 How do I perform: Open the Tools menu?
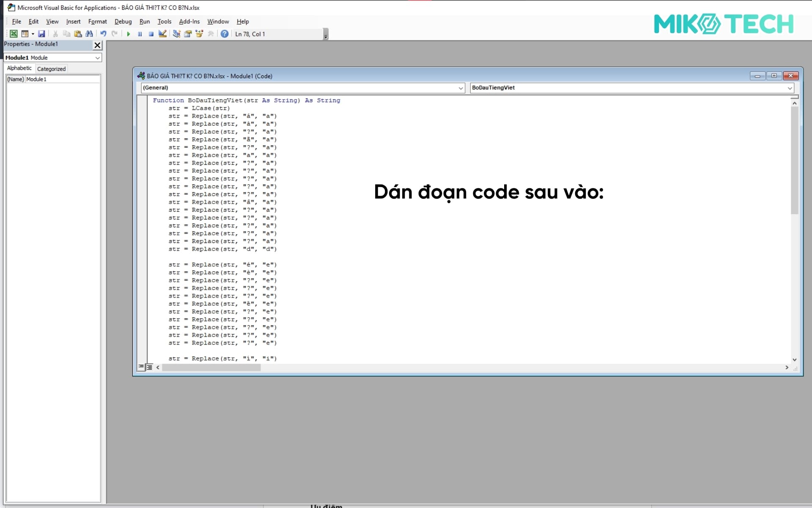pos(165,22)
